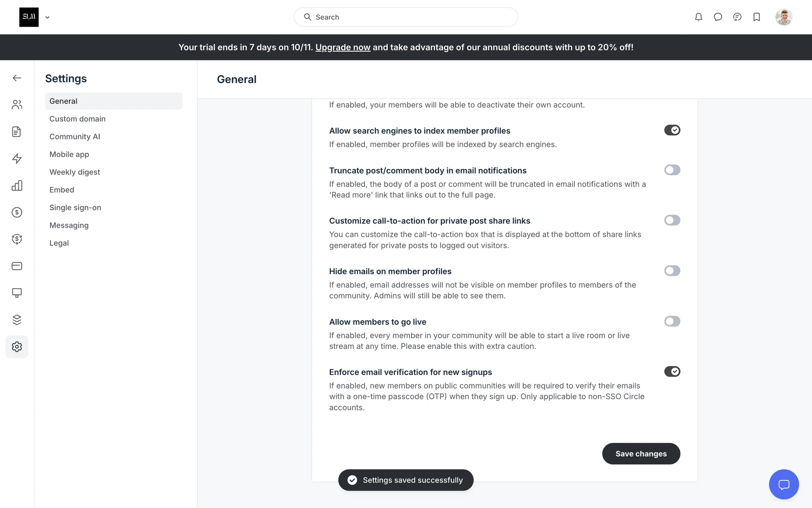Click into the Search field
812x508 pixels.
[x=406, y=17]
